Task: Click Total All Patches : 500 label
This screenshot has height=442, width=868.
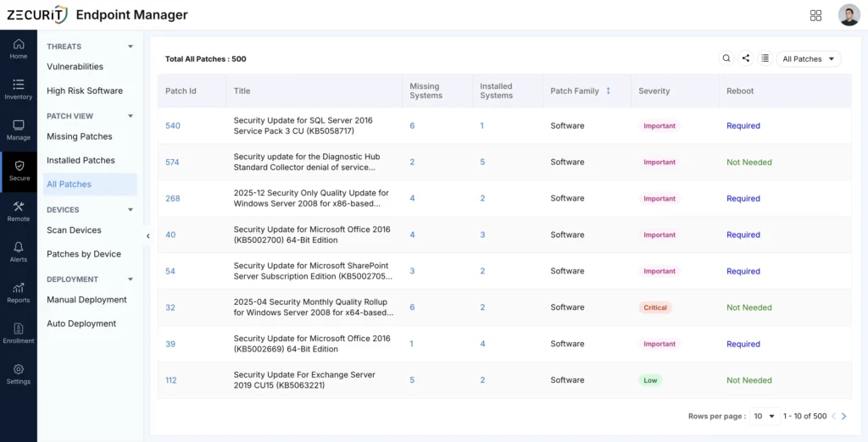Action: click(x=206, y=58)
